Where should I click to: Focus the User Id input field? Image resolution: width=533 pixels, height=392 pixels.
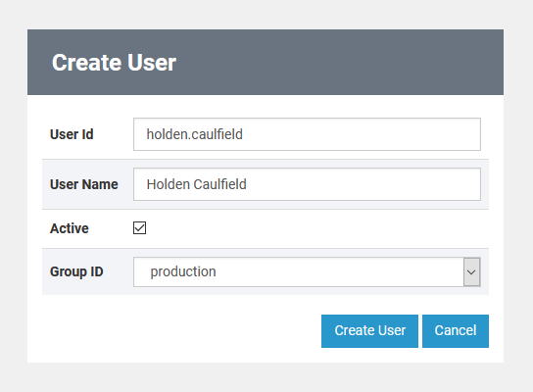pyautogui.click(x=307, y=134)
